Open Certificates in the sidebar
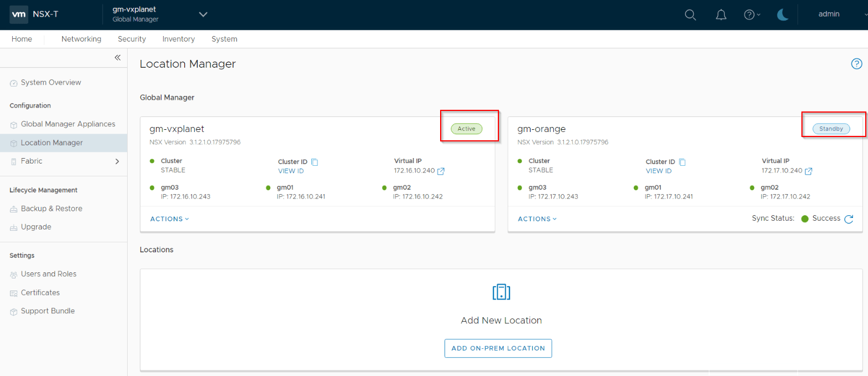868x376 pixels. point(40,293)
